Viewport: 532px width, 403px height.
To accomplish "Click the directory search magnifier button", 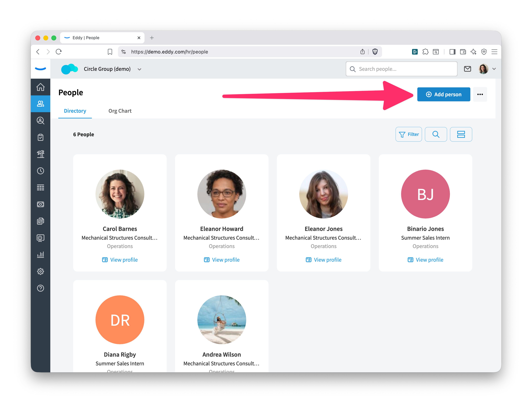I will coord(436,134).
